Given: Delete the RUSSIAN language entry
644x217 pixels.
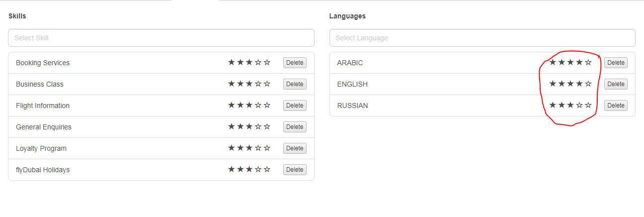Looking at the screenshot, I should click(x=616, y=106).
